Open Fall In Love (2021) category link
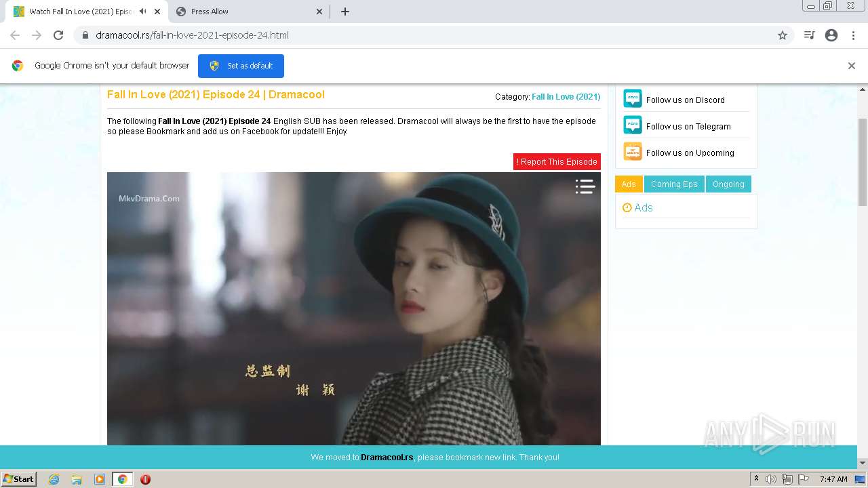The image size is (868, 488). [x=566, y=97]
